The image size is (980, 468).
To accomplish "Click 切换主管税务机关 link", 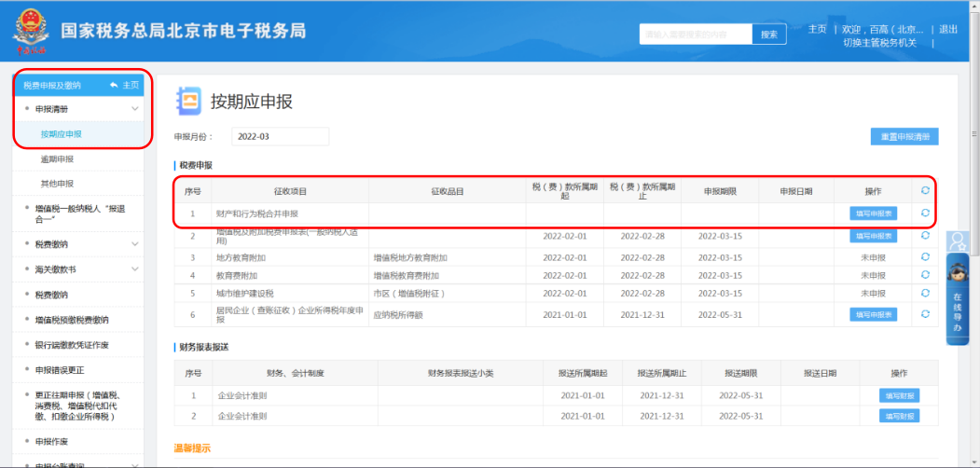I will click(880, 43).
